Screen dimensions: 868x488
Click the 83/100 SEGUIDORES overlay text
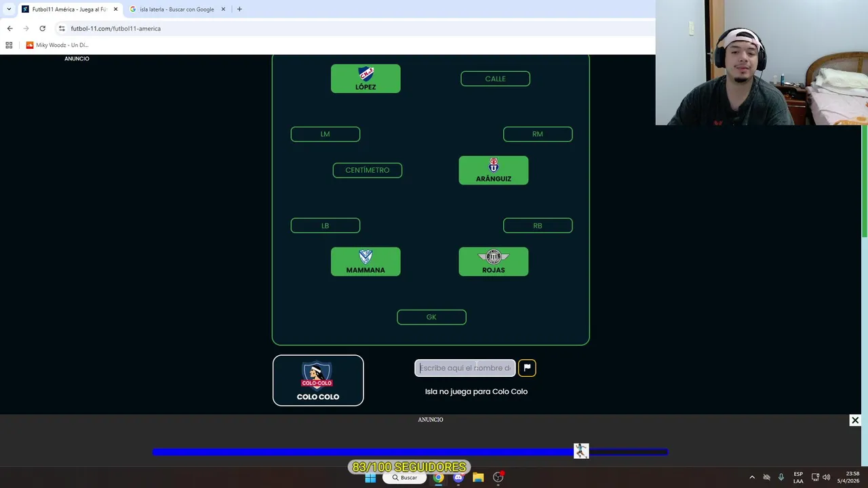410,467
